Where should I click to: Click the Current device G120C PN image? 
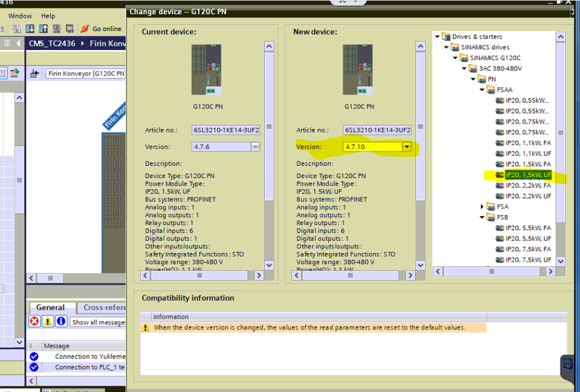pos(206,70)
